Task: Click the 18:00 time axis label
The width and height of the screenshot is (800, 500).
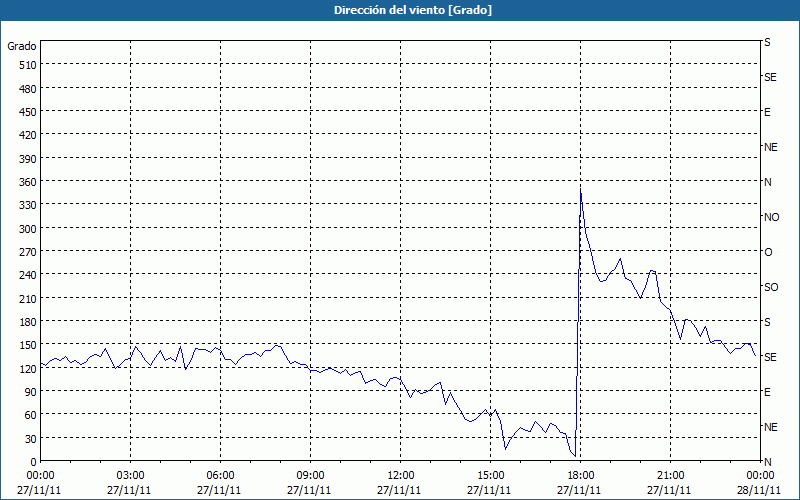Action: 581,476
